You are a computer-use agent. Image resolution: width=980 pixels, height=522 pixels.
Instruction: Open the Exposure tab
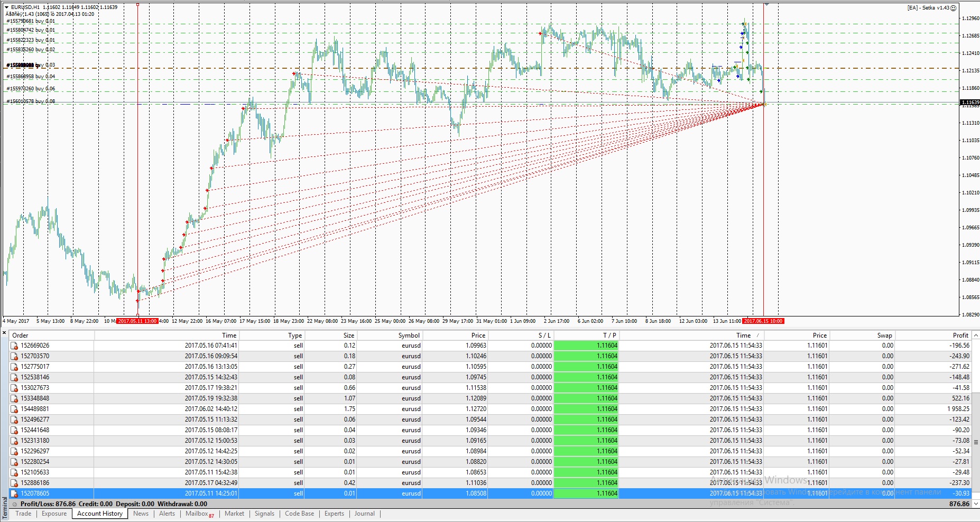(x=54, y=514)
